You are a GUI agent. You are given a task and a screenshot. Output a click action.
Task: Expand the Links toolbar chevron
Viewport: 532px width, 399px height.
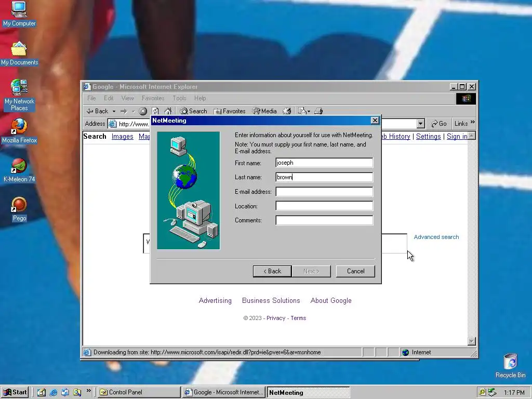click(x=473, y=122)
